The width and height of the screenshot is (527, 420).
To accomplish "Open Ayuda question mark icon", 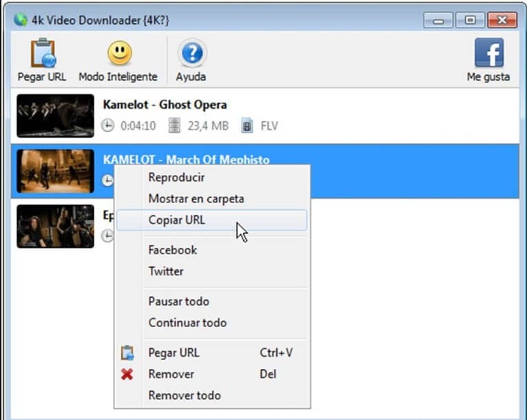I will (192, 53).
